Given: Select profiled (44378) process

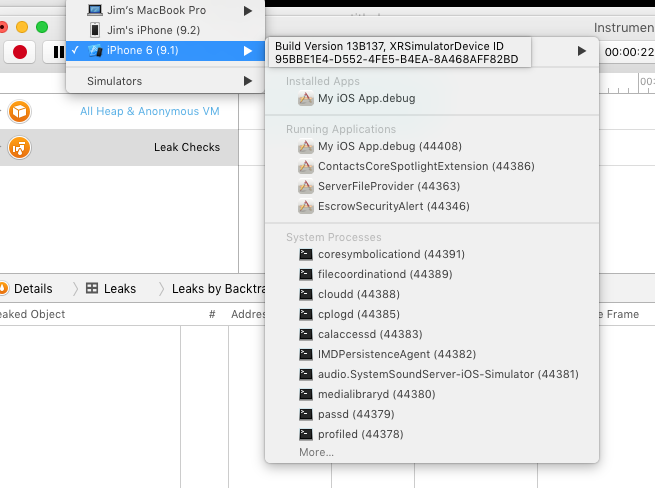Looking at the screenshot, I should pyautogui.click(x=432, y=435).
